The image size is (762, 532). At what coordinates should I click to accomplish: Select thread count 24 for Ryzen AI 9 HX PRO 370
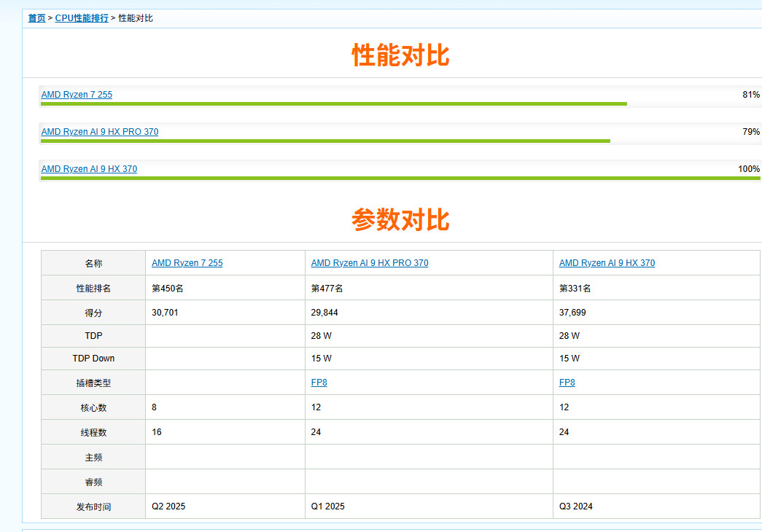316,432
